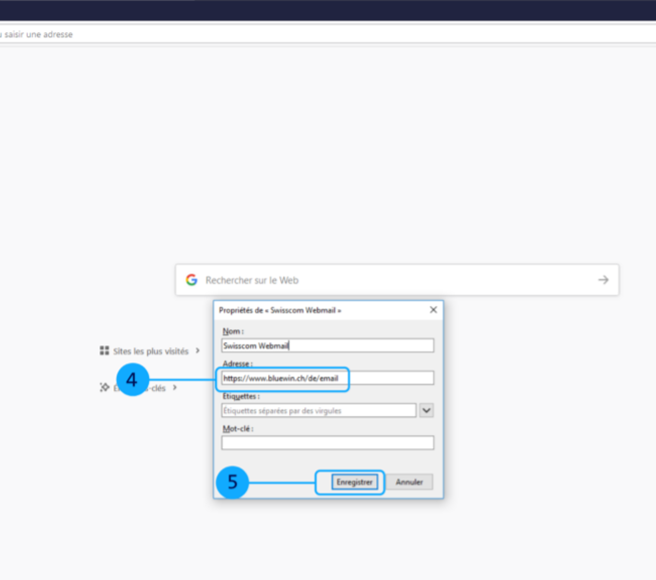Viewport: 656px width, 580px height.
Task: Click the Sites les plus visités grid icon
Action: click(x=104, y=351)
